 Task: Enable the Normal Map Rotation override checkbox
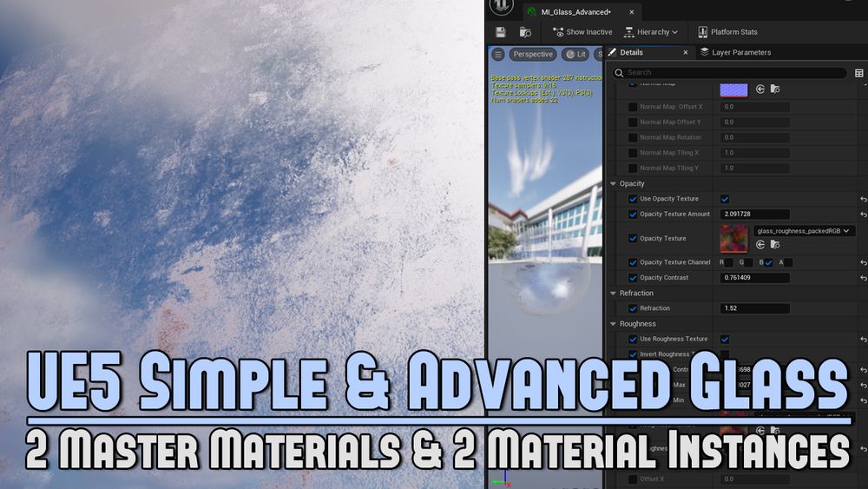pos(633,137)
